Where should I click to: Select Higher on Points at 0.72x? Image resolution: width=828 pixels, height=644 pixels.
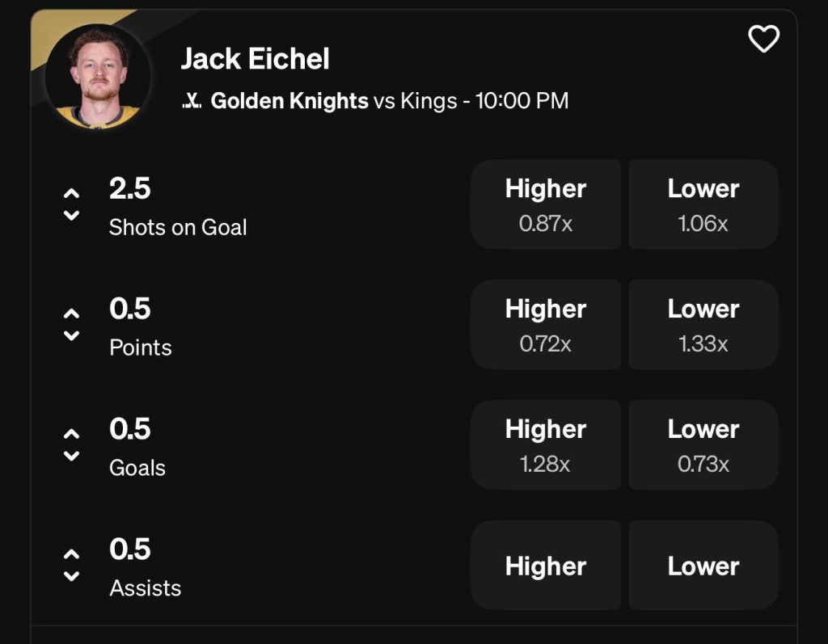click(546, 324)
